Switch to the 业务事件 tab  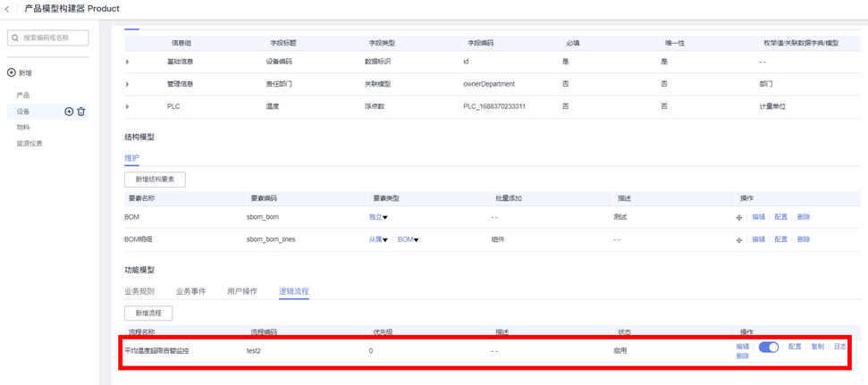point(191,291)
